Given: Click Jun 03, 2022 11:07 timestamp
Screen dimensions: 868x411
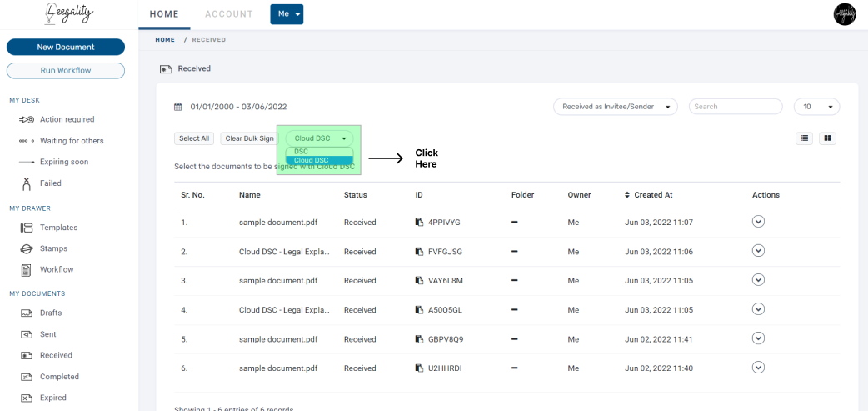Looking at the screenshot, I should pos(659,222).
